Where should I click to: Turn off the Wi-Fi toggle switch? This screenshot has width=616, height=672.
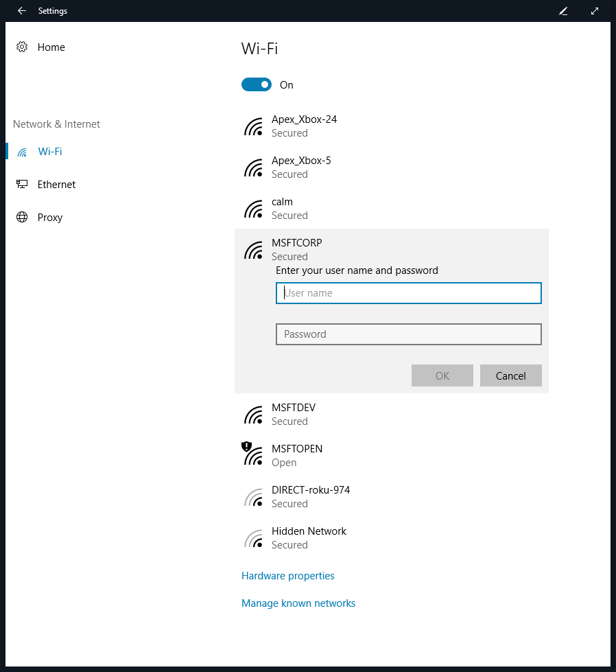pos(257,85)
